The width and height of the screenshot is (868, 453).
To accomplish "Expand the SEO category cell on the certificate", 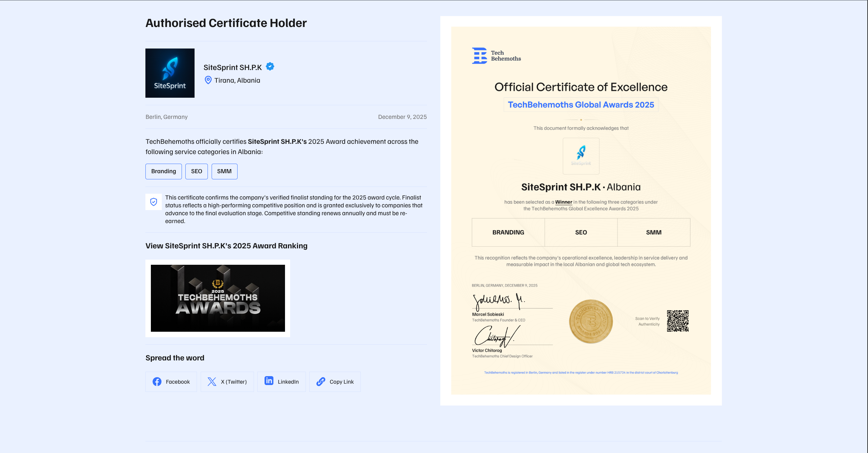I will (581, 232).
